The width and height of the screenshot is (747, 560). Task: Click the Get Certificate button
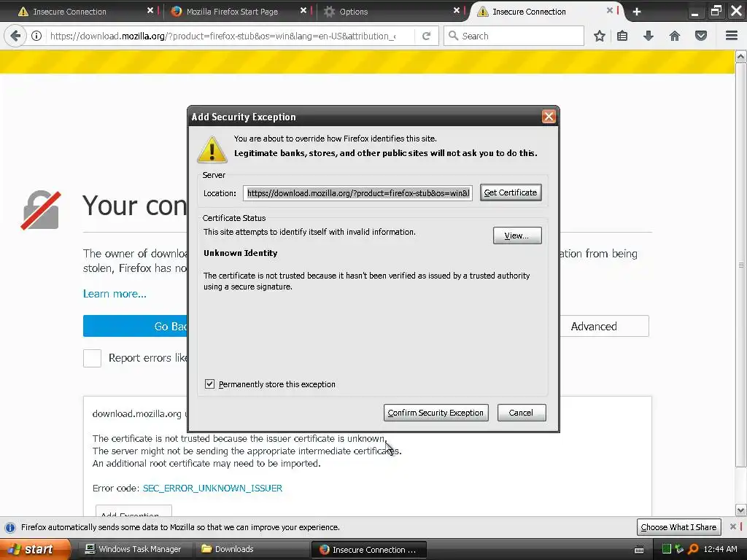511,192
